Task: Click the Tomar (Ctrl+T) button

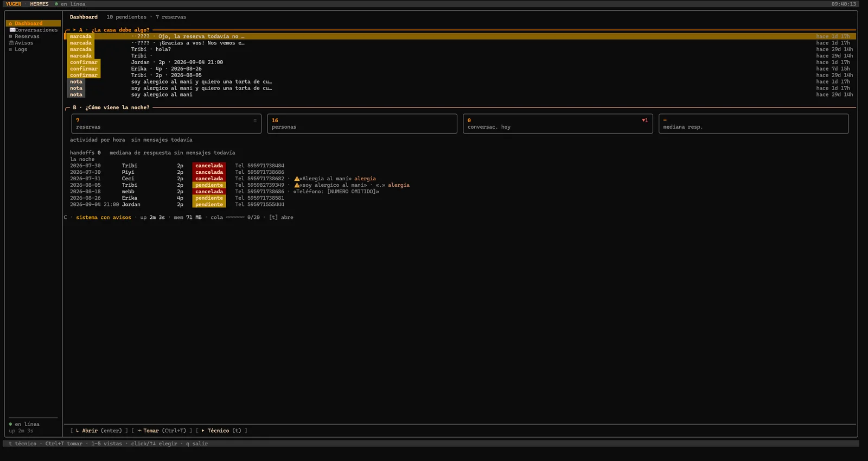Action: coord(162,431)
